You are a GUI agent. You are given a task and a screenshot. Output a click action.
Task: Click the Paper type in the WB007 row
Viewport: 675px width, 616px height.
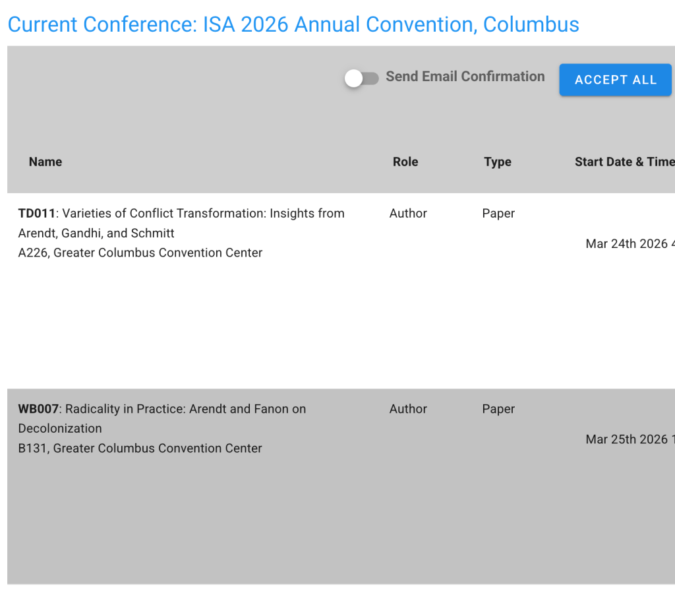click(x=498, y=409)
